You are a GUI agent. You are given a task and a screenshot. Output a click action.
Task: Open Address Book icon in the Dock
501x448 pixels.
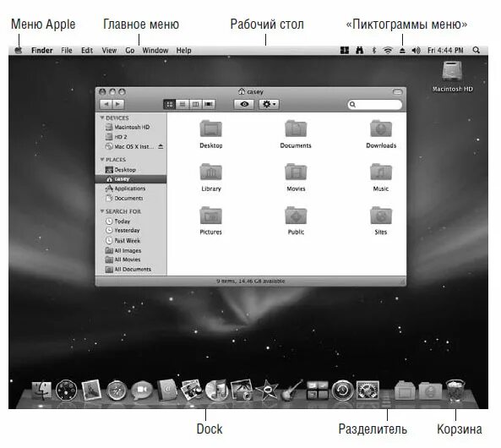166,391
